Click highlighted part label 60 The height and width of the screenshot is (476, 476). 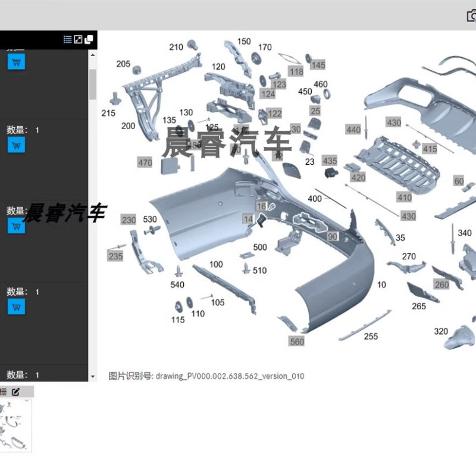(459, 181)
